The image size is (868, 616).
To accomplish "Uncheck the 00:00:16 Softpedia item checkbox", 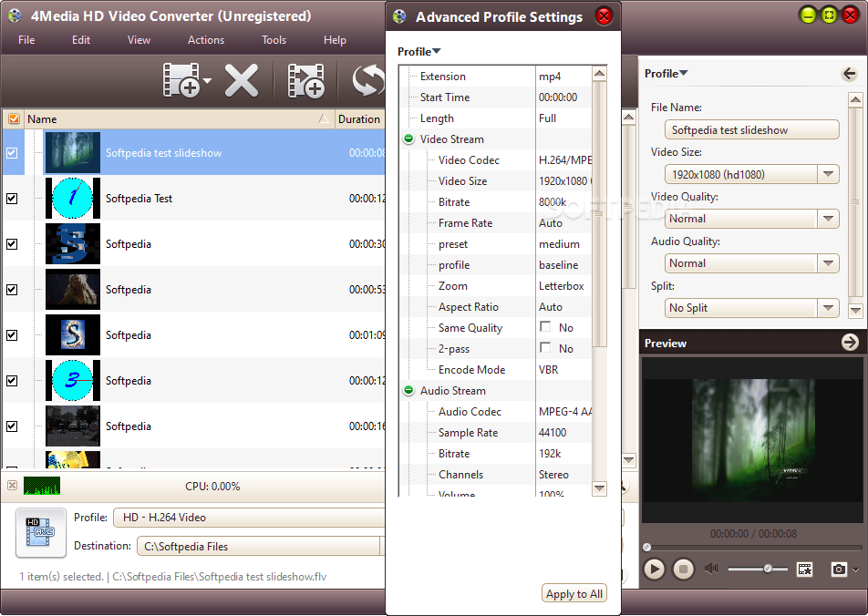I will pos(12,426).
